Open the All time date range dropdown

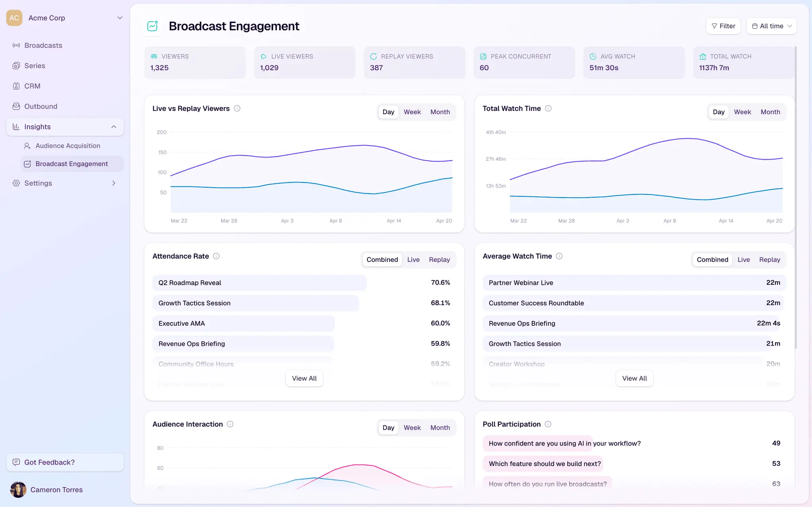(x=772, y=26)
